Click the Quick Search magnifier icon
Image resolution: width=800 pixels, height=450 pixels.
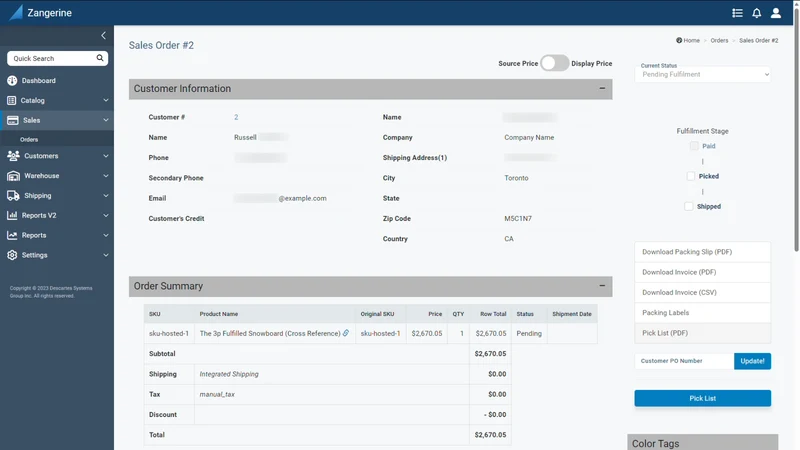tap(100, 58)
